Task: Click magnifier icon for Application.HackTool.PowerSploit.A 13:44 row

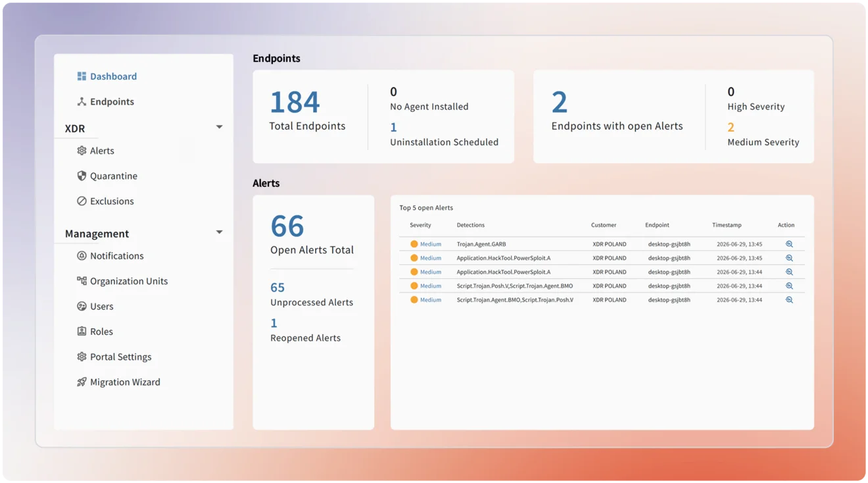Action: coord(789,272)
